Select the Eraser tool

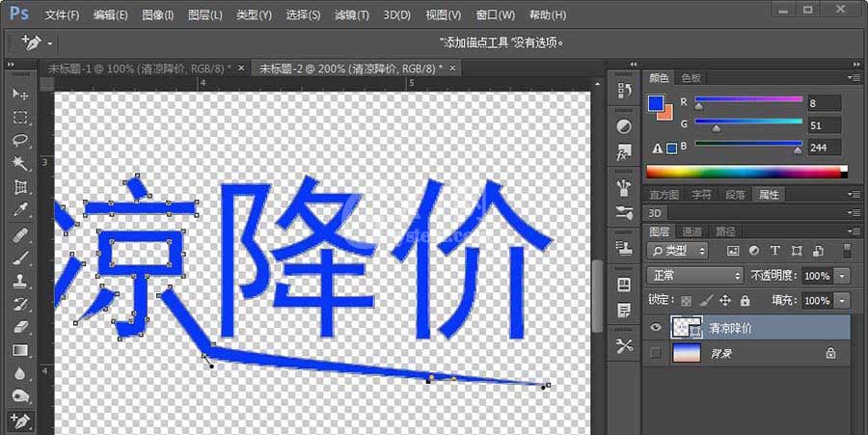pyautogui.click(x=20, y=328)
